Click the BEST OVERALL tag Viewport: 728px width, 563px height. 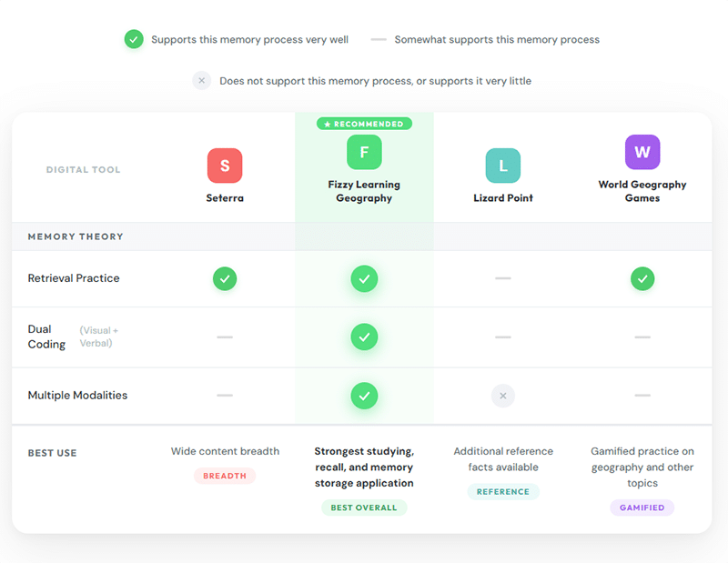(x=364, y=508)
